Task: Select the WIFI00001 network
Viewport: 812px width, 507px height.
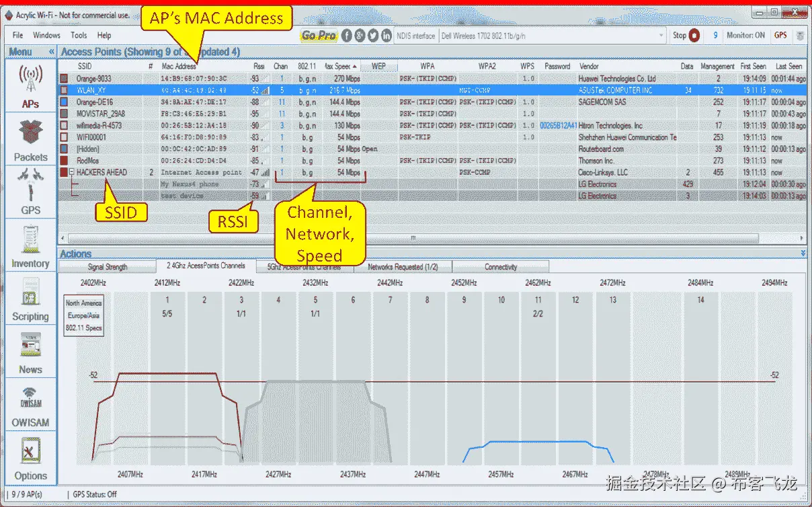Action: (432, 137)
